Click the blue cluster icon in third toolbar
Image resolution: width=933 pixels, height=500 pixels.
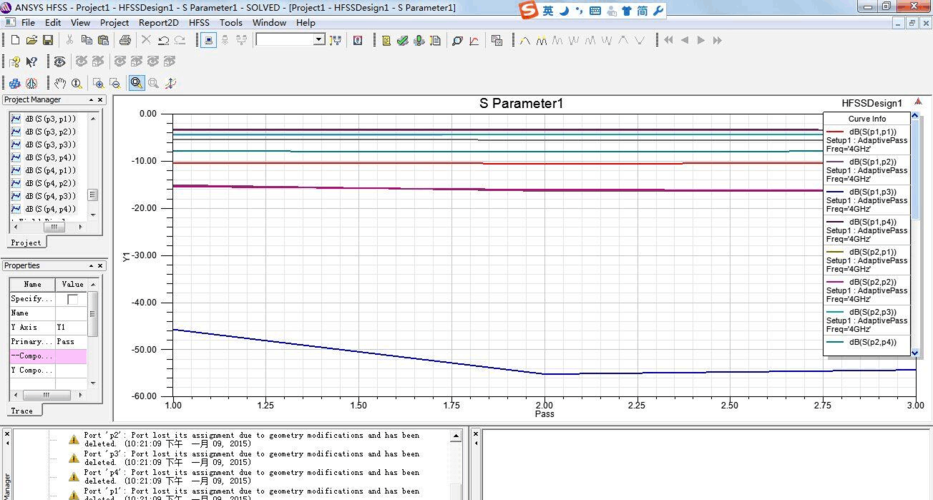tap(15, 83)
